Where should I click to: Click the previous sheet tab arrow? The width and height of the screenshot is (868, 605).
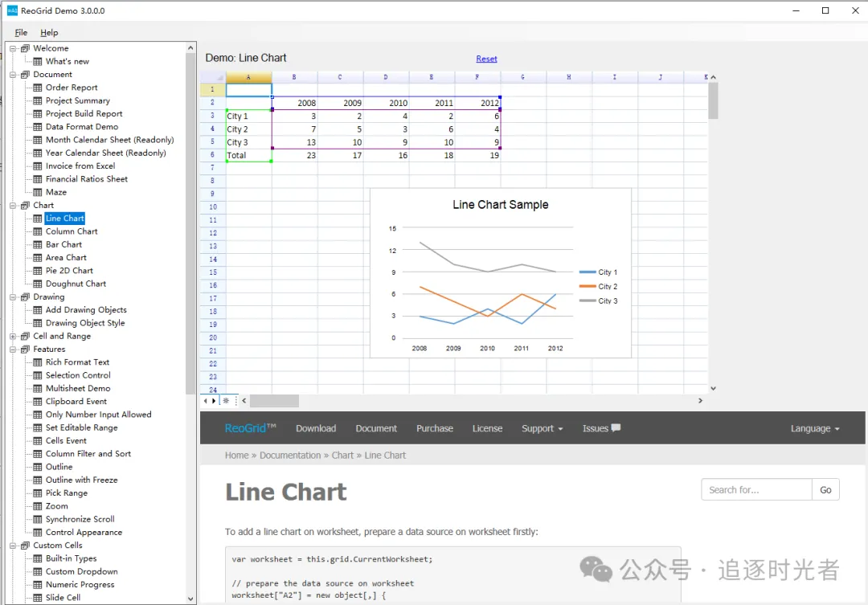(x=206, y=401)
